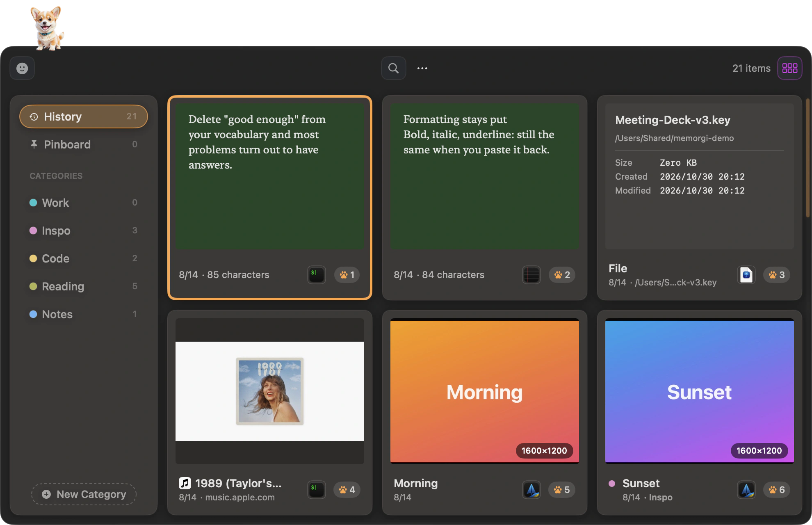This screenshot has width=812, height=525.
Task: Toggle the grid view layout button
Action: 789,68
